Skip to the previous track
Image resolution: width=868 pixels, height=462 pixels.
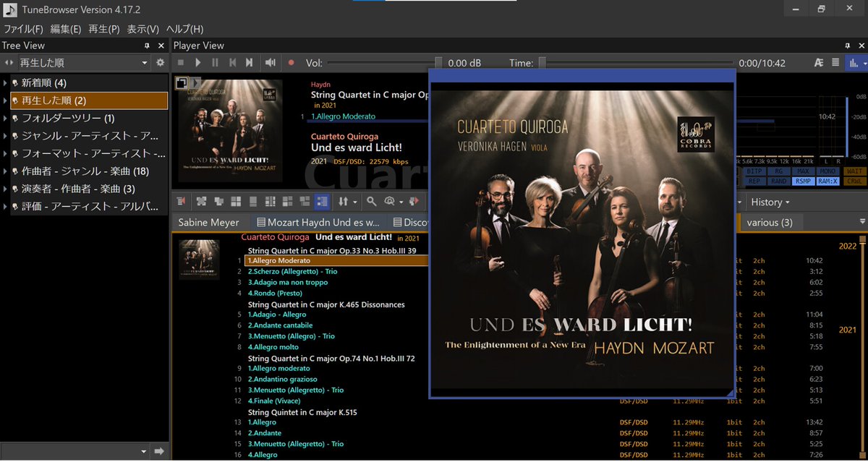click(x=232, y=63)
